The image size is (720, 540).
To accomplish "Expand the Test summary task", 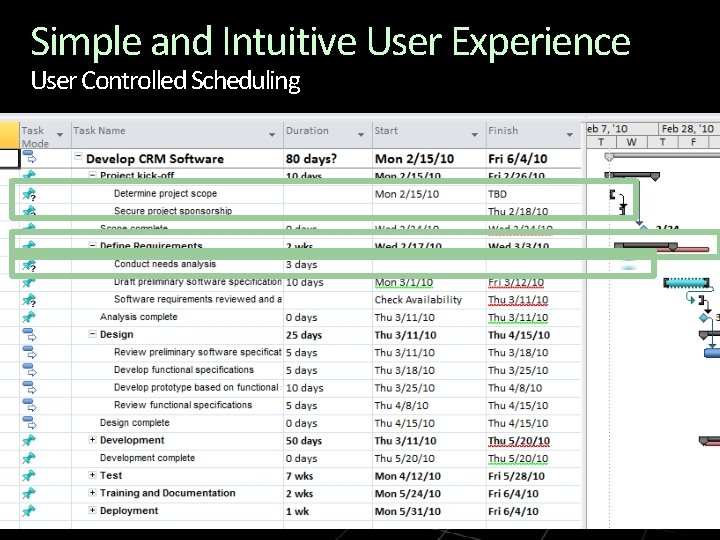I will coord(92,475).
